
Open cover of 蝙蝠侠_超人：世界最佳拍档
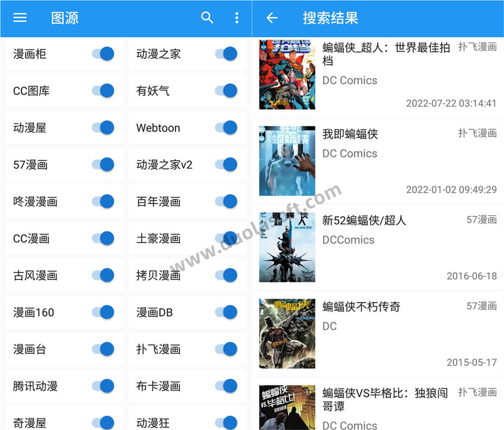(287, 75)
